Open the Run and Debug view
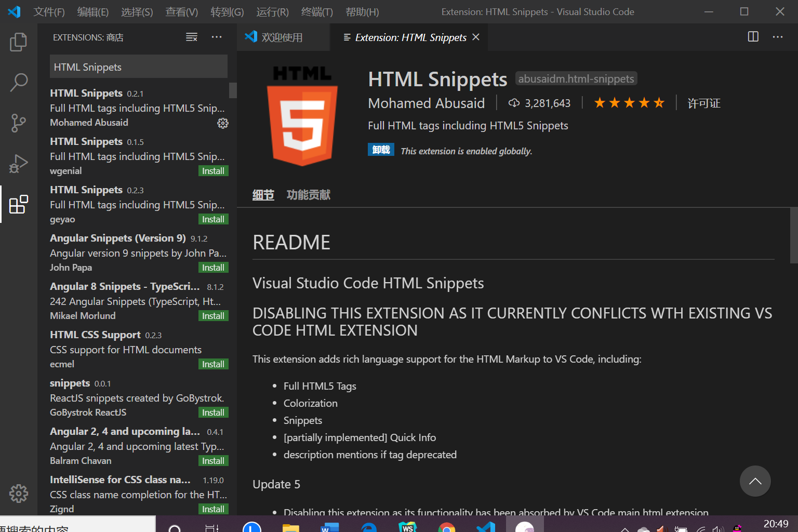The height and width of the screenshot is (532, 798). (x=19, y=164)
